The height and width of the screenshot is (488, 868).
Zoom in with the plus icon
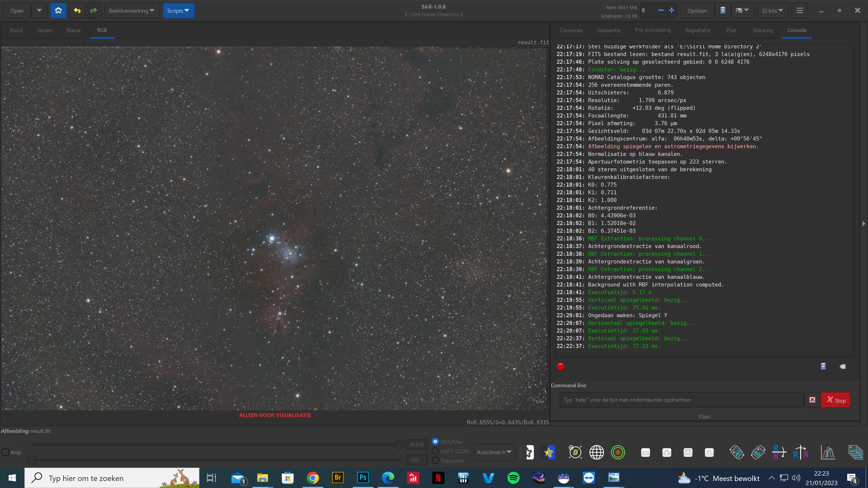pyautogui.click(x=667, y=452)
